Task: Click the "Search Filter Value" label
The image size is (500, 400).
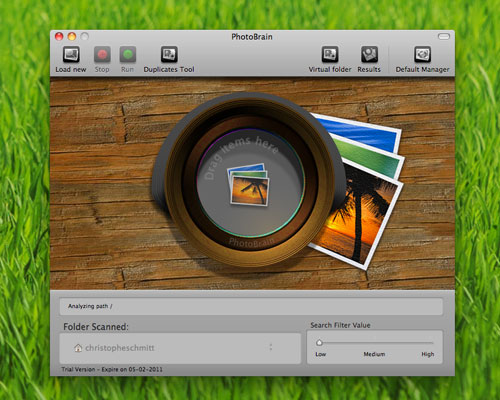Action: [x=340, y=325]
